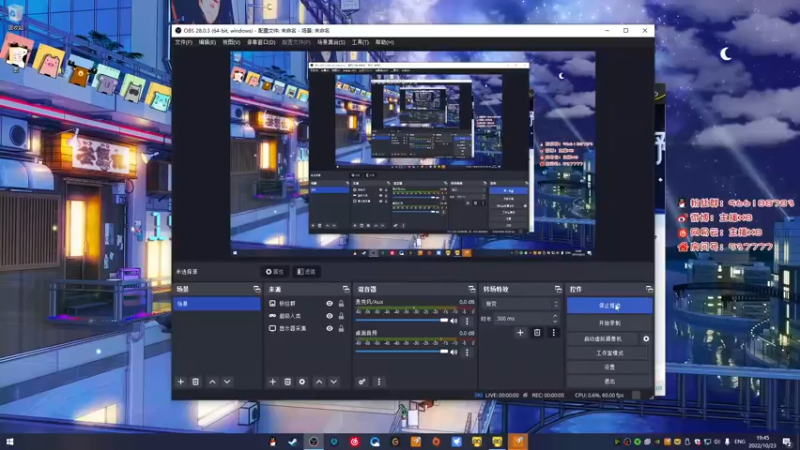Image resolution: width=800 pixels, height=450 pixels.
Task: Pop out the Scenes dock
Action: (x=257, y=289)
